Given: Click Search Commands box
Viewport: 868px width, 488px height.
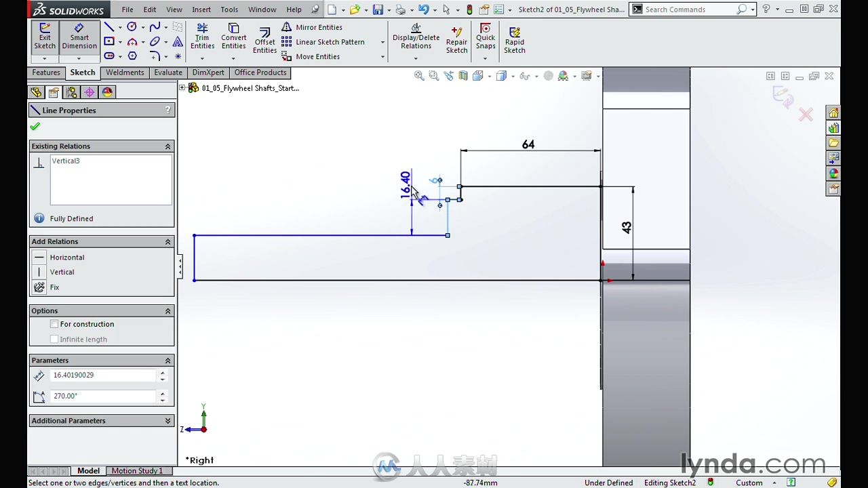Looking at the screenshot, I should [688, 9].
